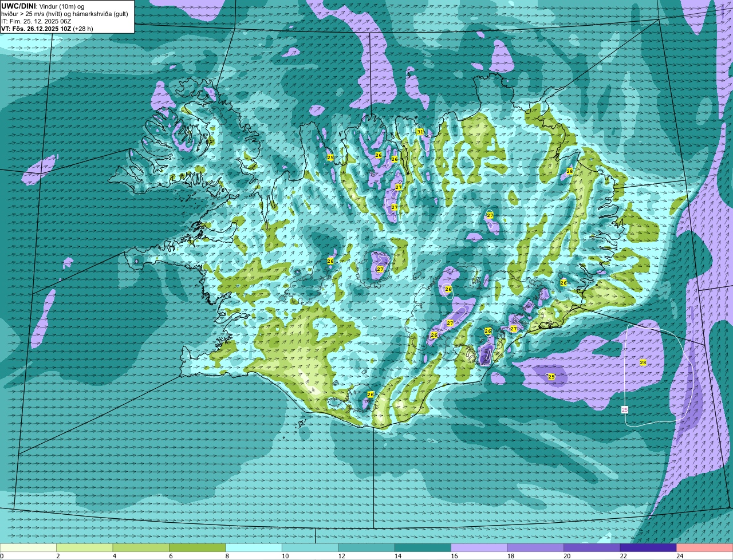The width and height of the screenshot is (733, 560).
Task: Click the legend tick label "16"
Action: [455, 556]
